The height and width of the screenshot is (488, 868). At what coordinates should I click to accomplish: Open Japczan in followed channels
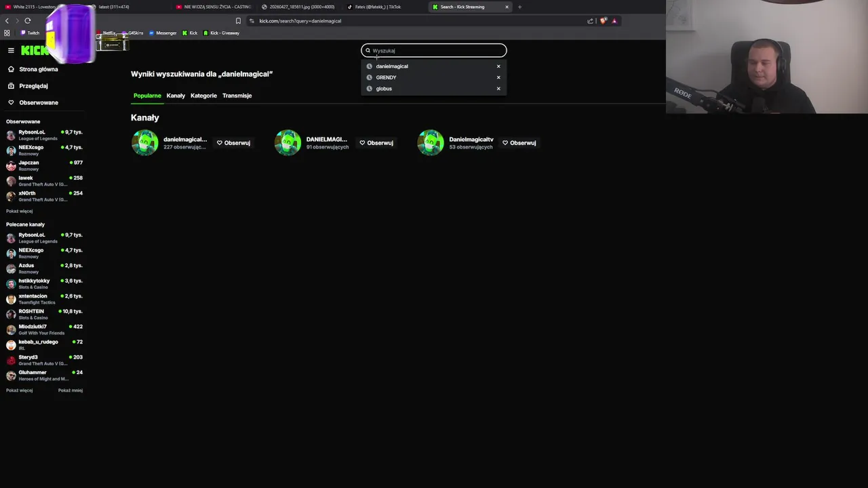coord(44,165)
